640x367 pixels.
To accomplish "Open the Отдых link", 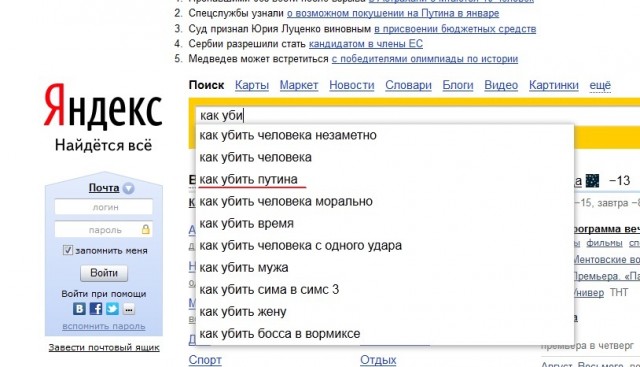I will point(378,360).
